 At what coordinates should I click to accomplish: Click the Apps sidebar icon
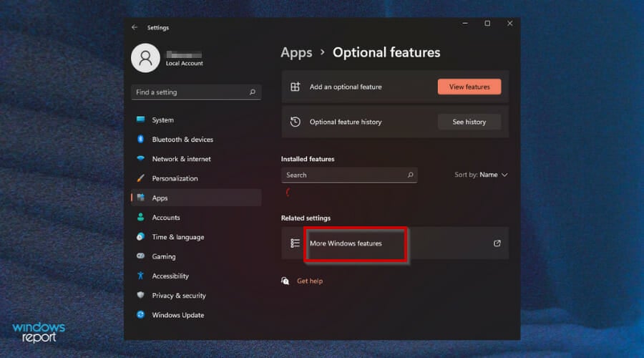pyautogui.click(x=140, y=198)
